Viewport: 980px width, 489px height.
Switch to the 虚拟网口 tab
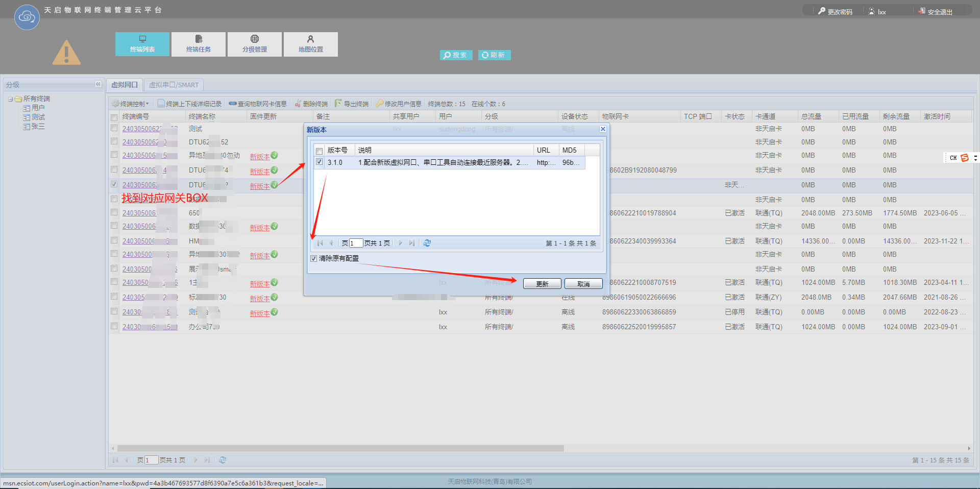coord(125,85)
